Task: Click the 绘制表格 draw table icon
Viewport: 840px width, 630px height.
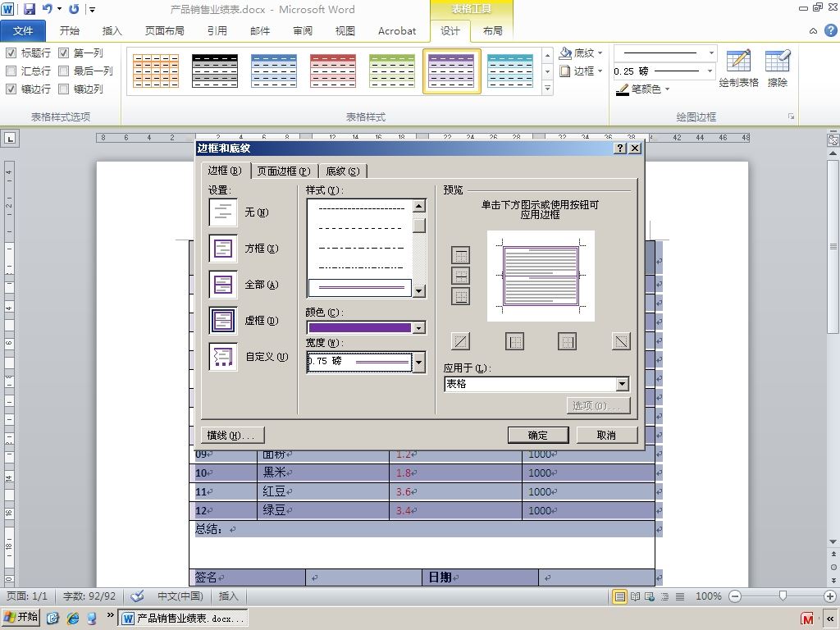Action: click(x=739, y=61)
